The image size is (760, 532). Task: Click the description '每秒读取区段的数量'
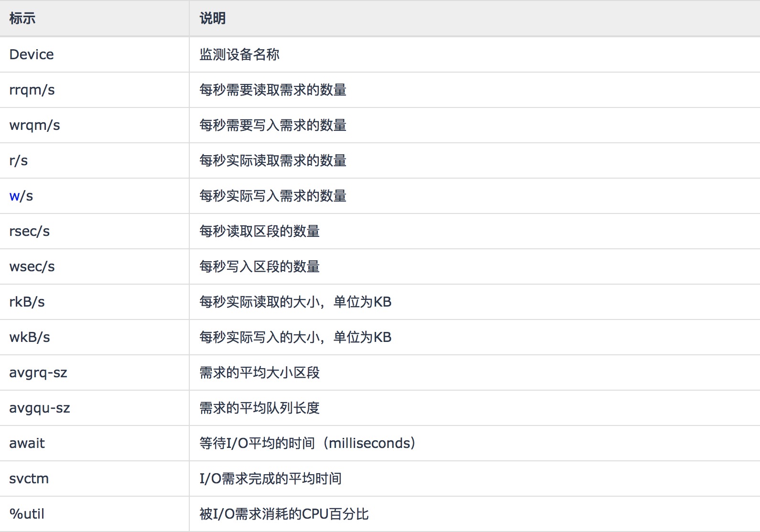coord(260,231)
